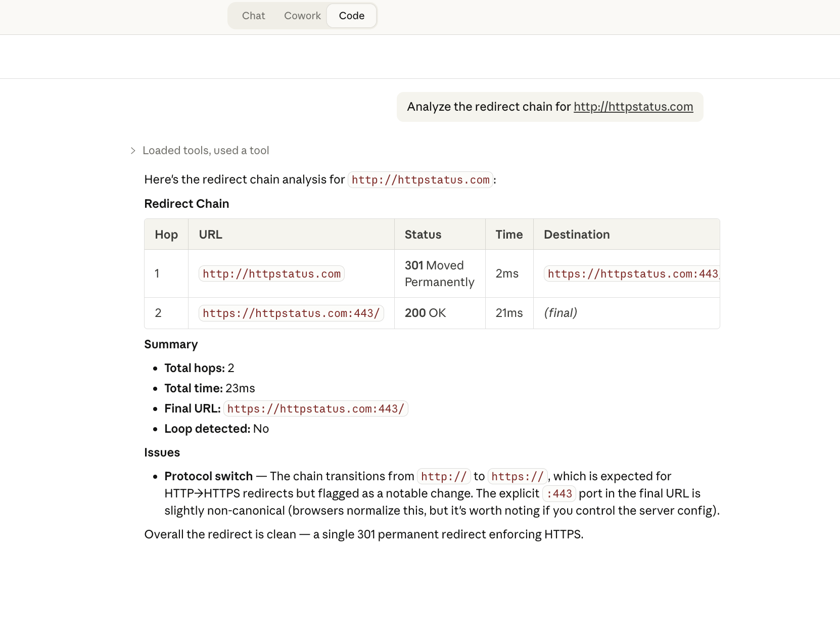Select the Time column header
Screen dimensions: 840x639
(508, 234)
